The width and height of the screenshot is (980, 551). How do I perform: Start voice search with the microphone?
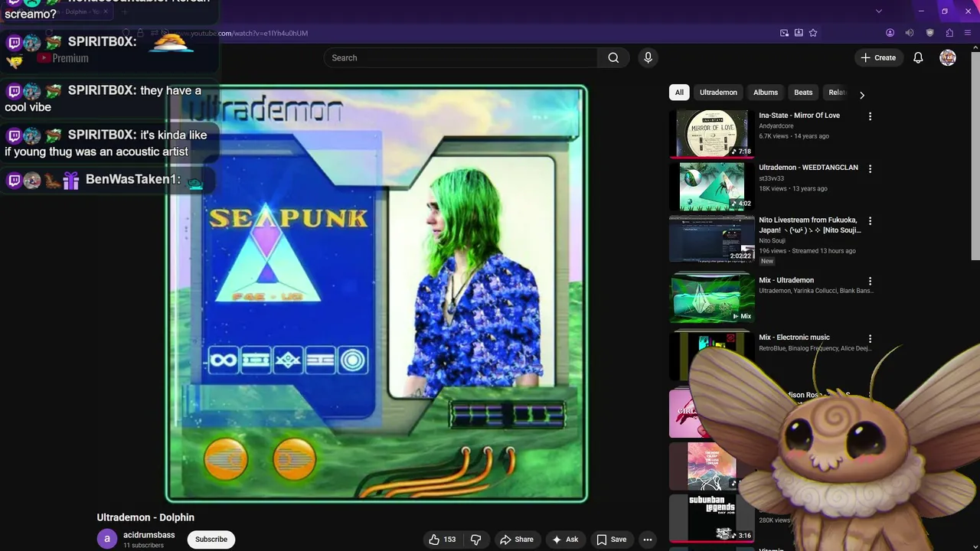(x=648, y=57)
